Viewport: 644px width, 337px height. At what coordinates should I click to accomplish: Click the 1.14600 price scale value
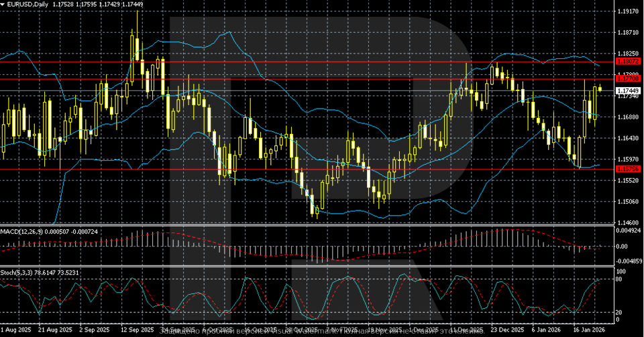627,222
